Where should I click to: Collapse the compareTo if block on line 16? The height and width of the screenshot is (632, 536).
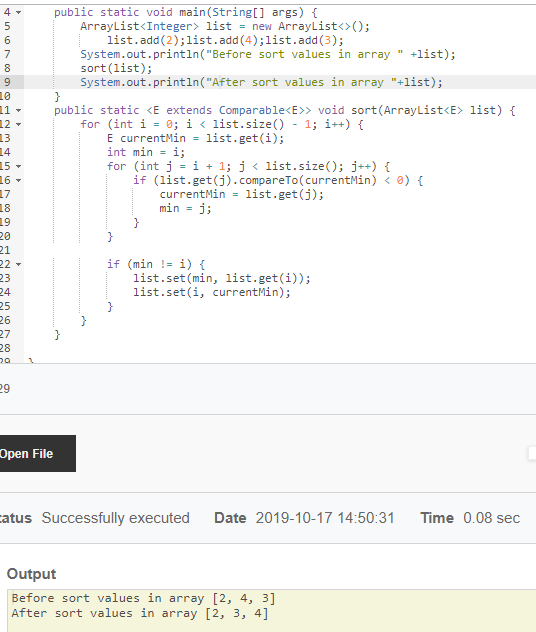(x=19, y=181)
